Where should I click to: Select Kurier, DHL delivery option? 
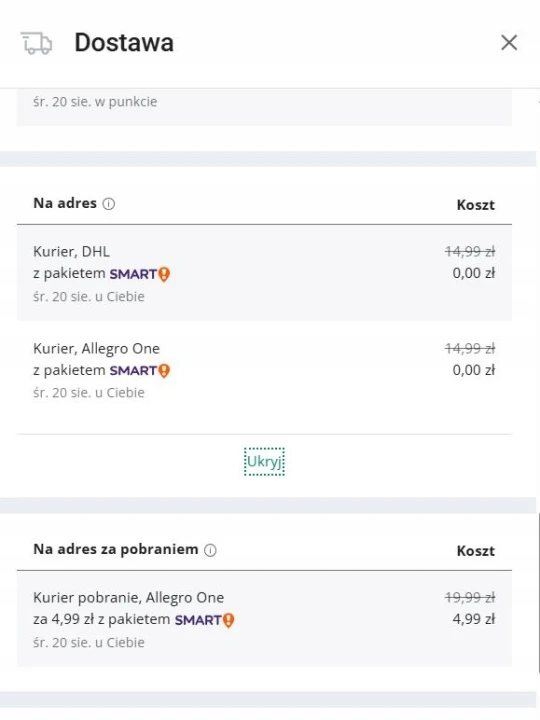264,273
